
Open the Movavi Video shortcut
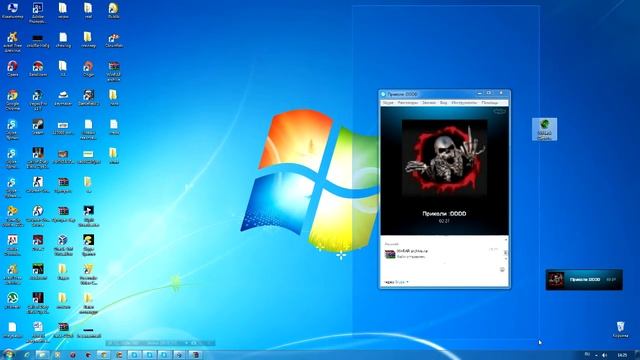[88, 273]
